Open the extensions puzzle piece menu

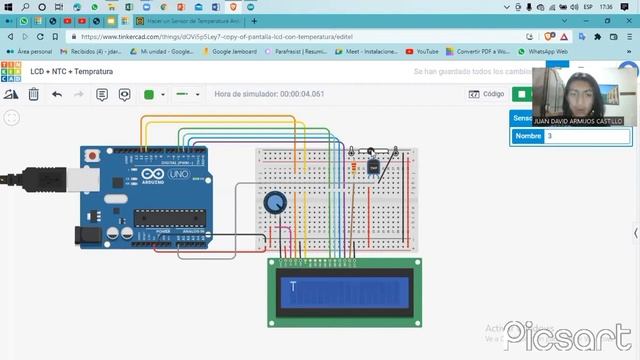point(598,37)
